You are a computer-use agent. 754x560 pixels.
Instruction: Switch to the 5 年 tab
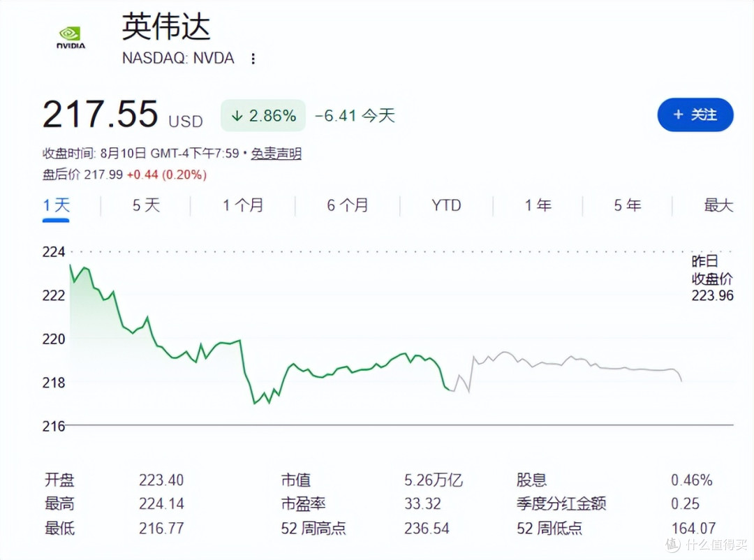pos(627,205)
